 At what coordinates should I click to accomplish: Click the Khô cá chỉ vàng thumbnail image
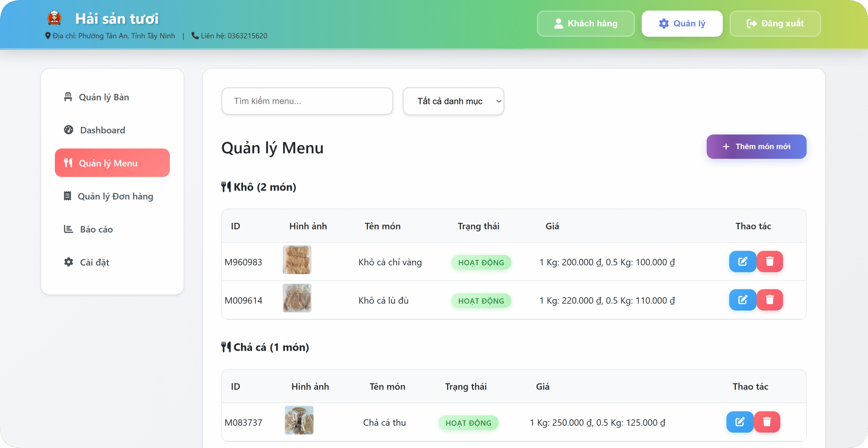coord(297,260)
